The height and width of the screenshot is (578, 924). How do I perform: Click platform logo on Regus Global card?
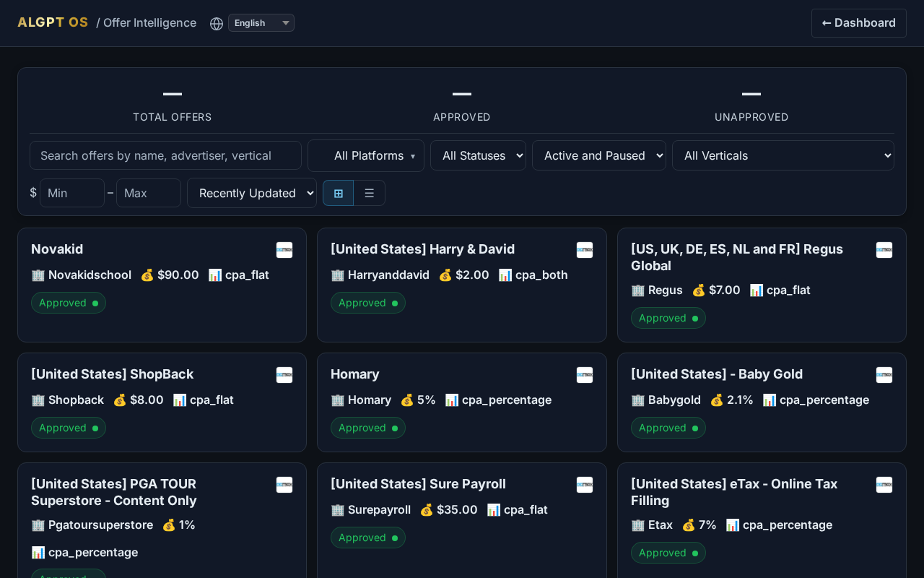click(x=884, y=250)
